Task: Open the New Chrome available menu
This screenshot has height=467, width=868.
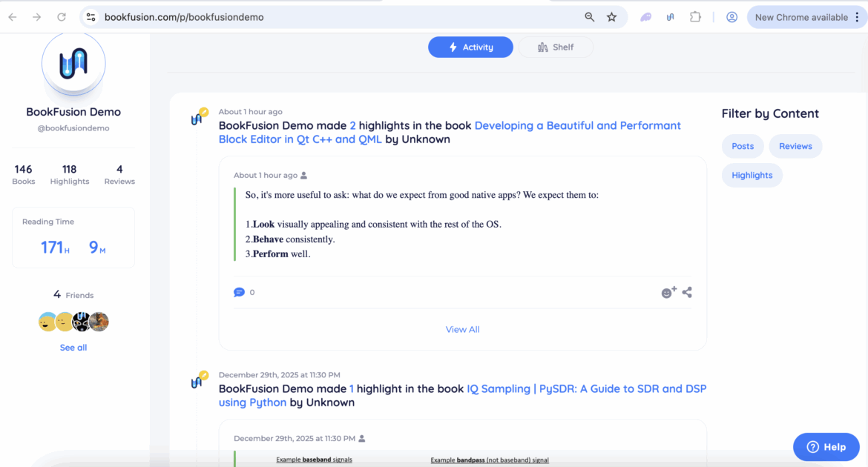Action: coord(806,17)
